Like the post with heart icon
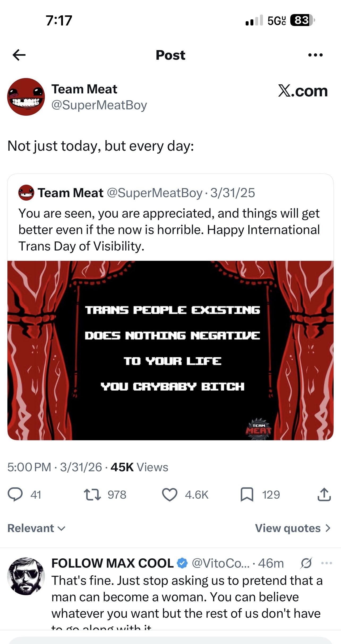Viewport: 341px width, 644px height. point(169,495)
